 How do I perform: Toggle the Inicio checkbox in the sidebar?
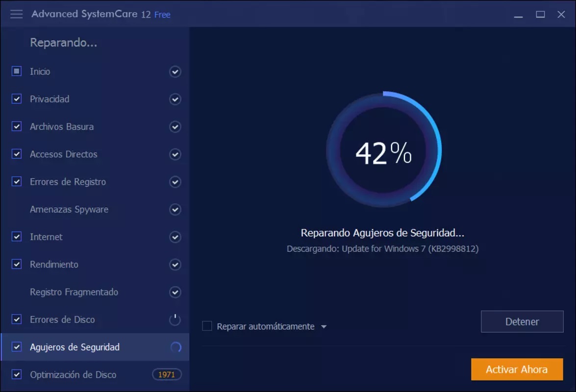pyautogui.click(x=16, y=71)
